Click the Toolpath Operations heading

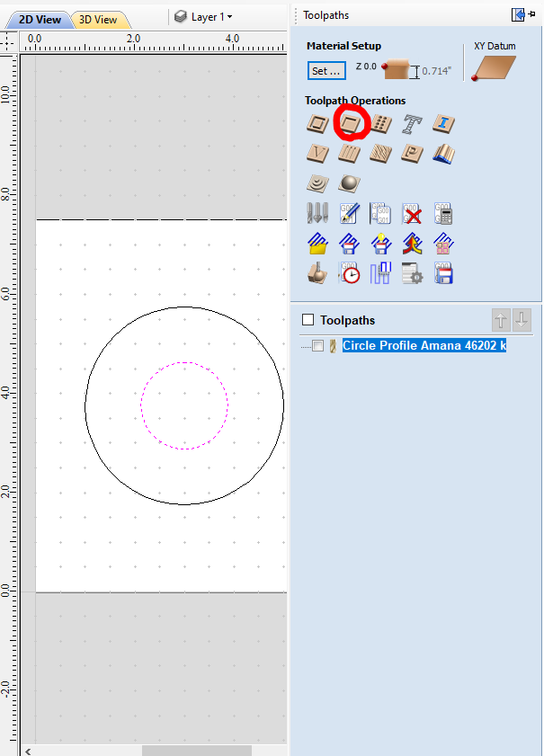click(x=355, y=101)
